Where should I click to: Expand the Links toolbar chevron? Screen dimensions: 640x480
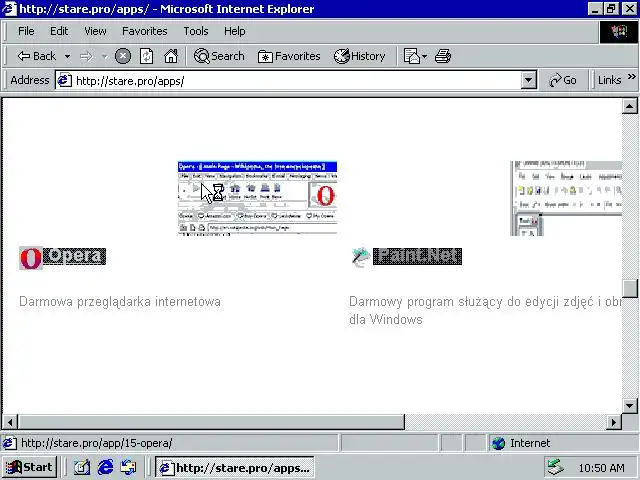point(631,77)
